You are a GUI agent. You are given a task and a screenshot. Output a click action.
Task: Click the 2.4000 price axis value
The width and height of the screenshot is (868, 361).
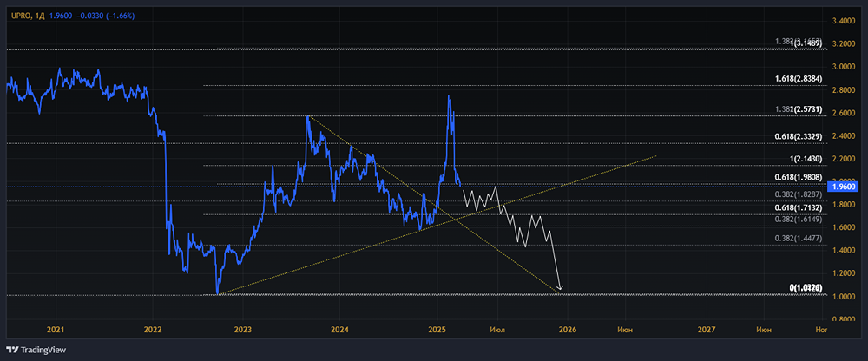coord(843,136)
